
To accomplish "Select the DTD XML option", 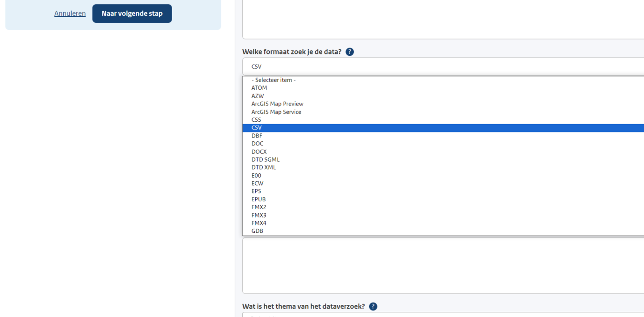I will [264, 167].
